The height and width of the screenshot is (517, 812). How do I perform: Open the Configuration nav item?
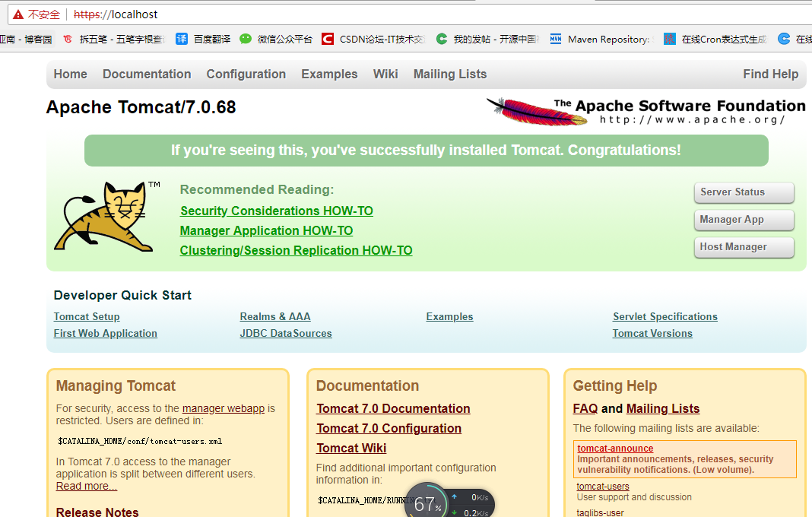(246, 74)
